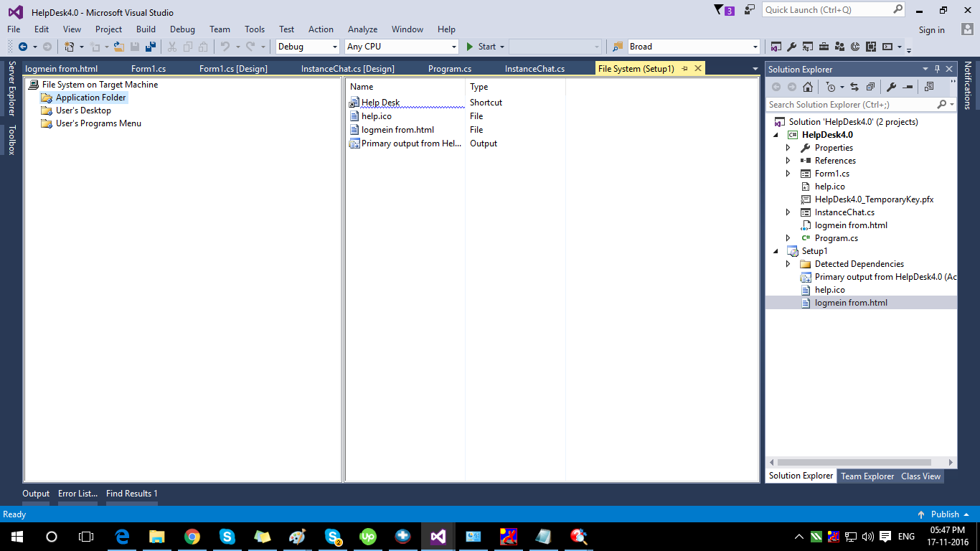Image resolution: width=980 pixels, height=551 pixels.
Task: Switch to the Class View tab
Action: coord(920,476)
